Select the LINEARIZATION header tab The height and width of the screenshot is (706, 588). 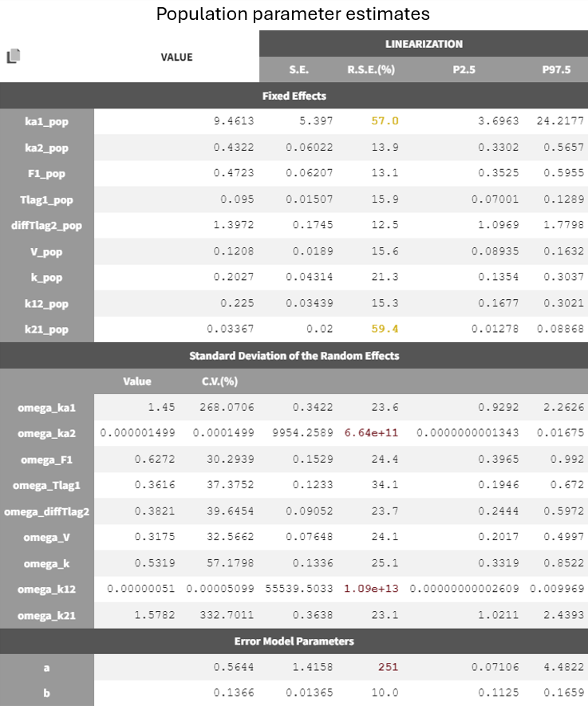coord(423,44)
